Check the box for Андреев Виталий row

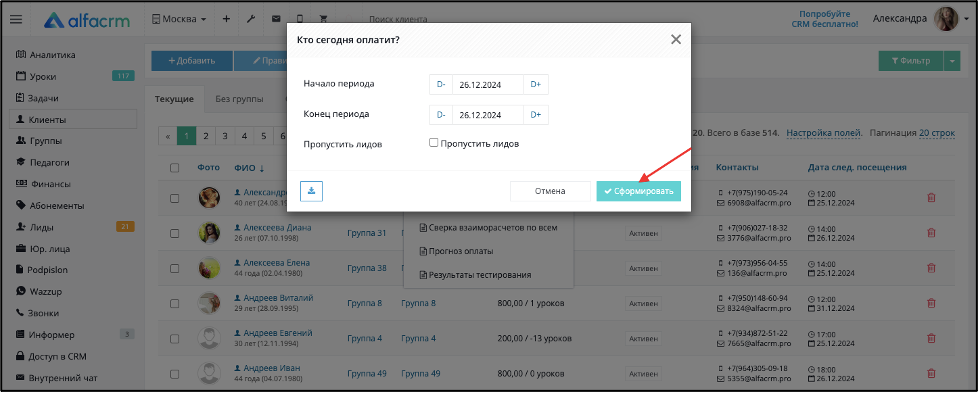pyautogui.click(x=175, y=303)
